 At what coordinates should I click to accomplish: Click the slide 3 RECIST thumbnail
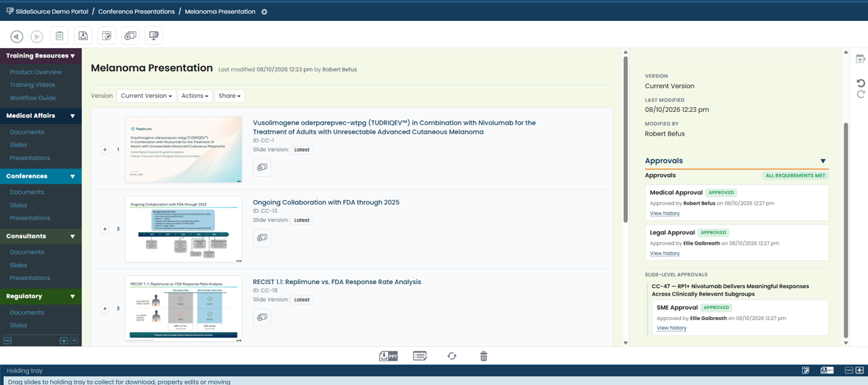click(184, 308)
